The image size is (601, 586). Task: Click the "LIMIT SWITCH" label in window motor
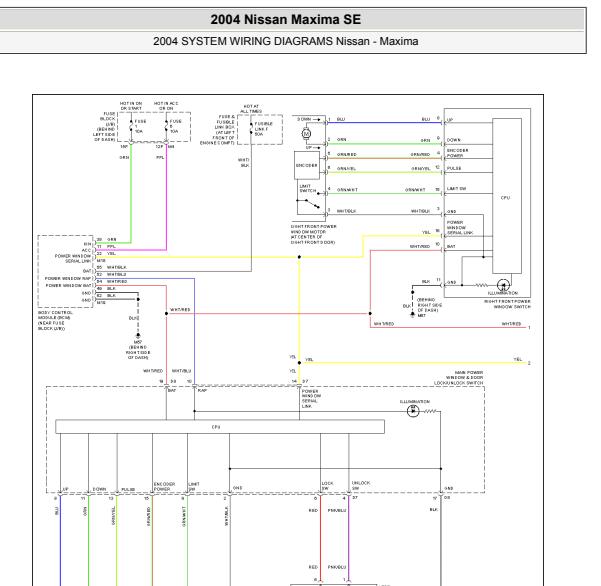[307, 188]
